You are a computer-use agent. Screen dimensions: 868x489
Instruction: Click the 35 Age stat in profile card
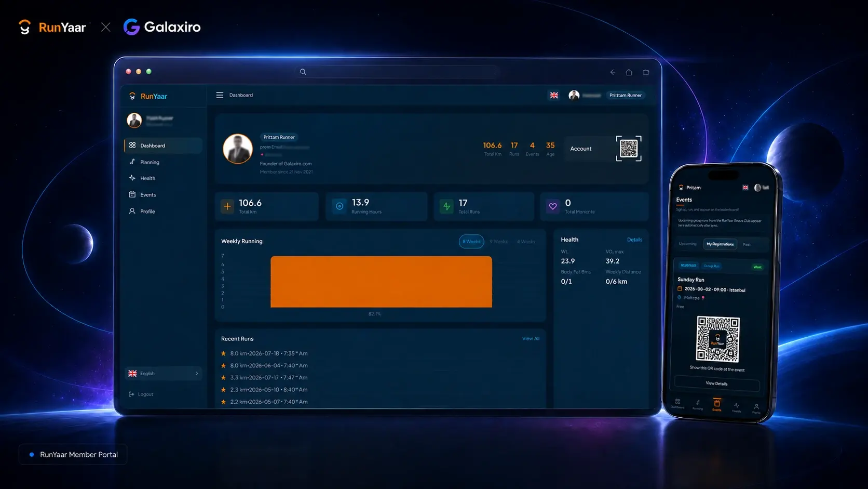point(550,149)
